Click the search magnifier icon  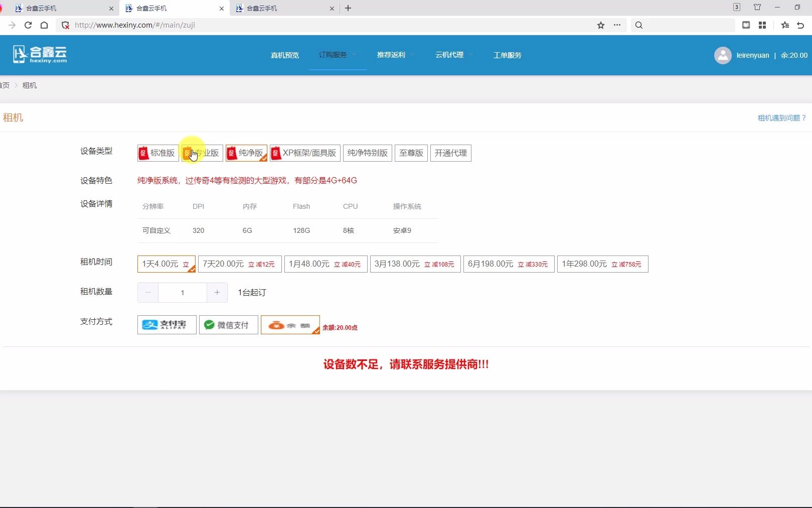(639, 25)
